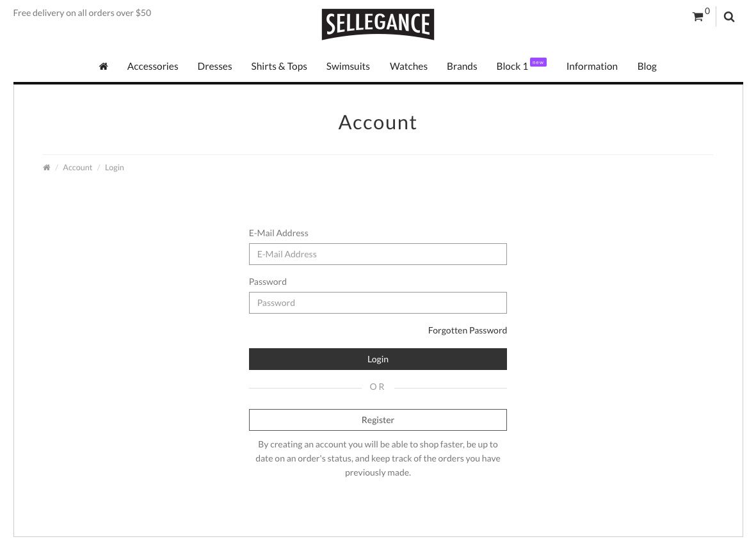Open the Account breadcrumb link
Screen dimensions: 756x546
coord(77,167)
